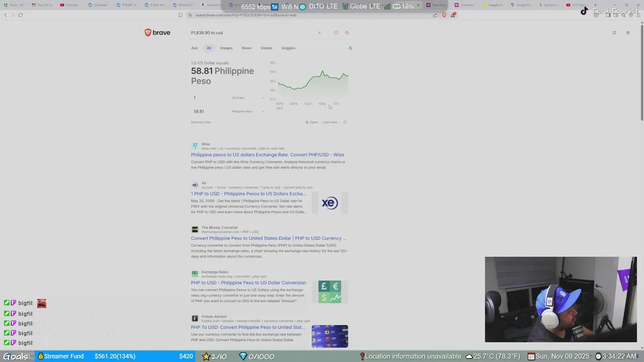Open the search settings gear icon

(x=628, y=33)
